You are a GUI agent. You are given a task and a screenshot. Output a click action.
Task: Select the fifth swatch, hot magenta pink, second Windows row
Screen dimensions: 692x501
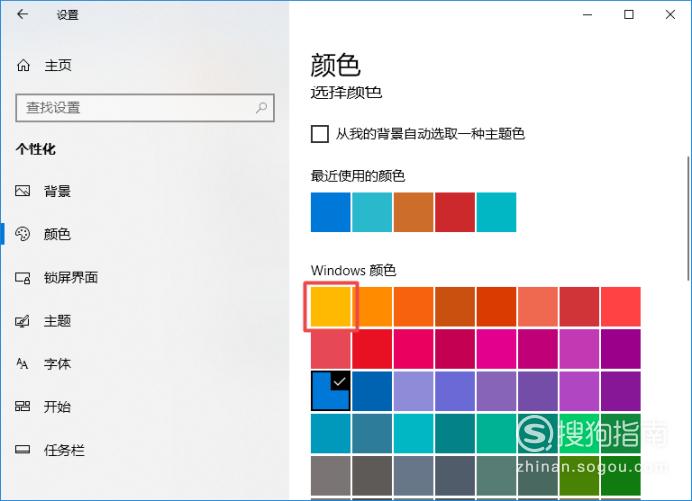(x=496, y=349)
